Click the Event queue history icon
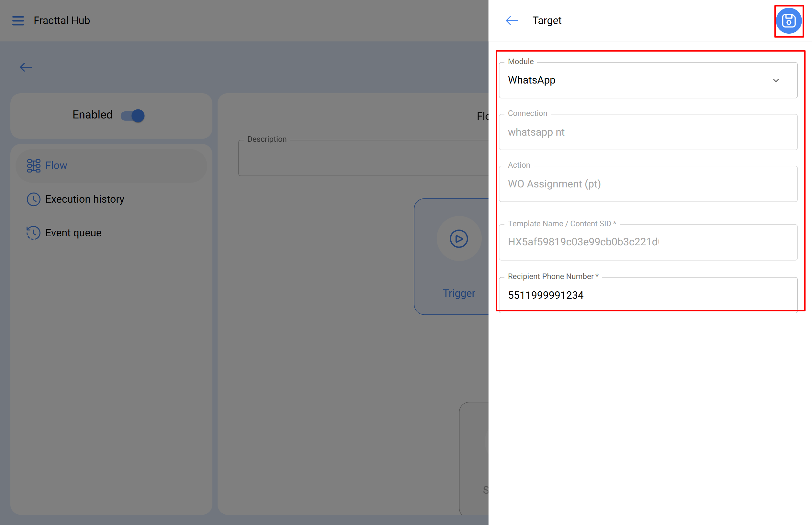 click(x=33, y=233)
